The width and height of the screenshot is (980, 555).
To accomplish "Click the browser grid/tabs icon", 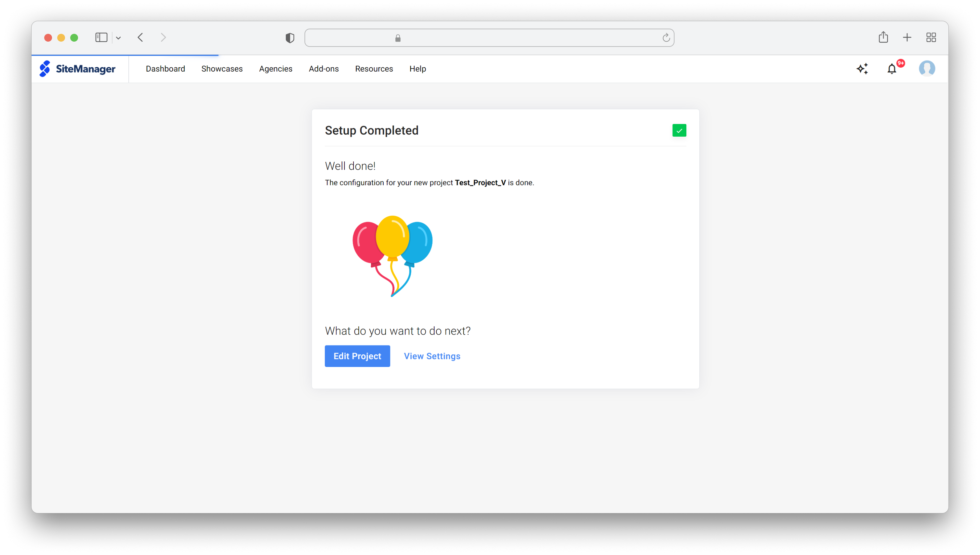I will (931, 38).
